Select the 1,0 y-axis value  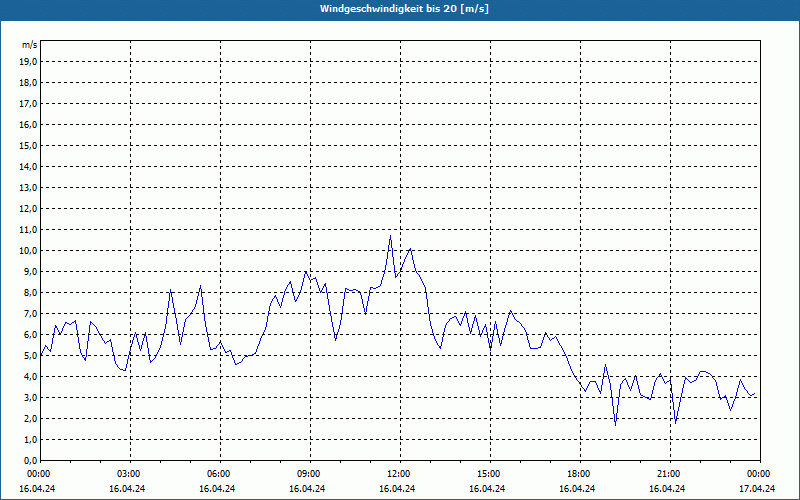[31, 439]
